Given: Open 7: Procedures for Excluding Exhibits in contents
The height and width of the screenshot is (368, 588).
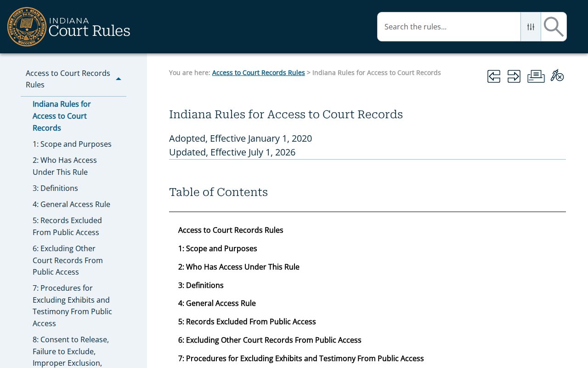Looking at the screenshot, I should click(301, 358).
